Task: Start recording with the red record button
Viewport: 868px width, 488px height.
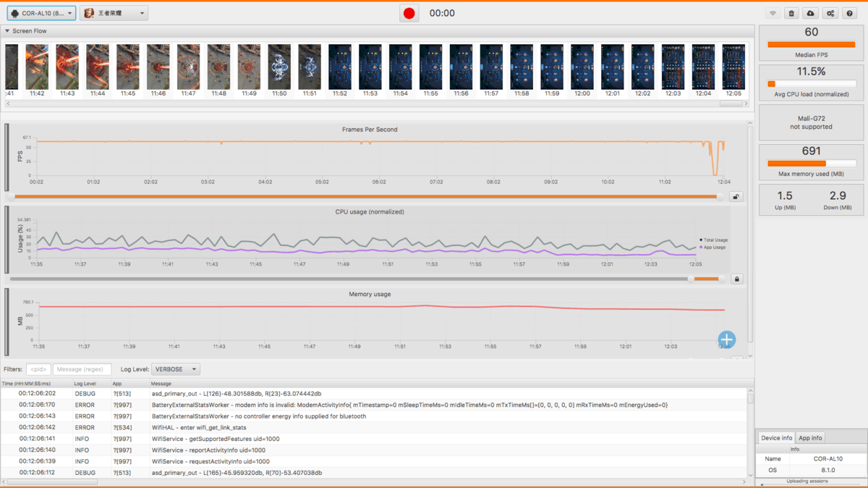Action: pos(409,13)
